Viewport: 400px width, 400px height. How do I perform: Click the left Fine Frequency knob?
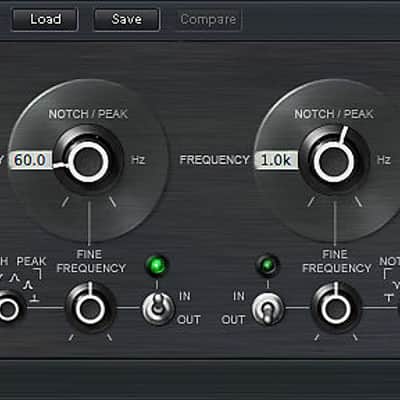click(90, 308)
